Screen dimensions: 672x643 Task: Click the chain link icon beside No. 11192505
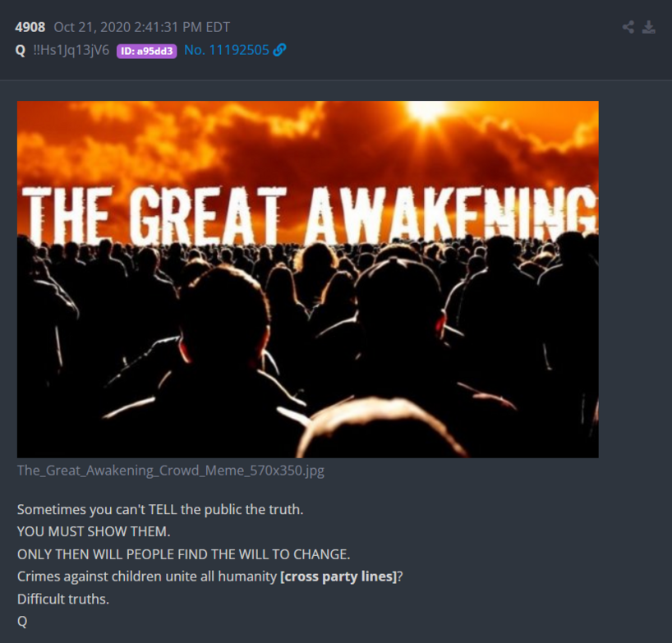[x=280, y=50]
